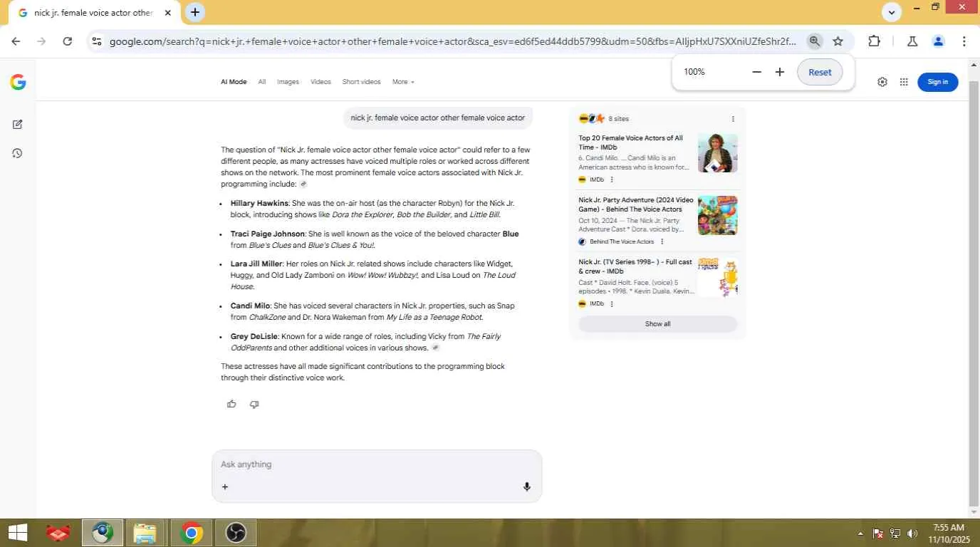Give the answer a thumbs up
This screenshot has width=980, height=547.
(231, 404)
